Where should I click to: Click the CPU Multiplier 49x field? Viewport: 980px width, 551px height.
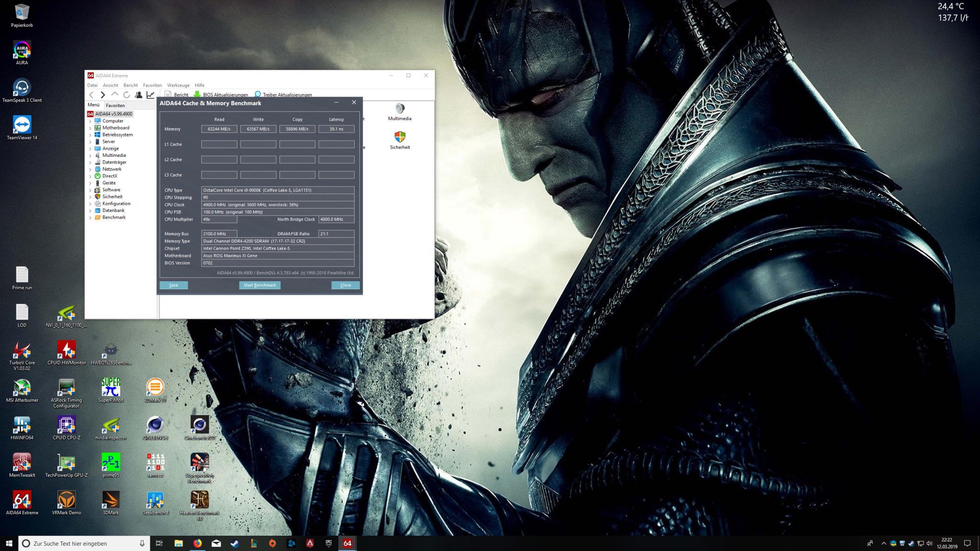click(219, 220)
